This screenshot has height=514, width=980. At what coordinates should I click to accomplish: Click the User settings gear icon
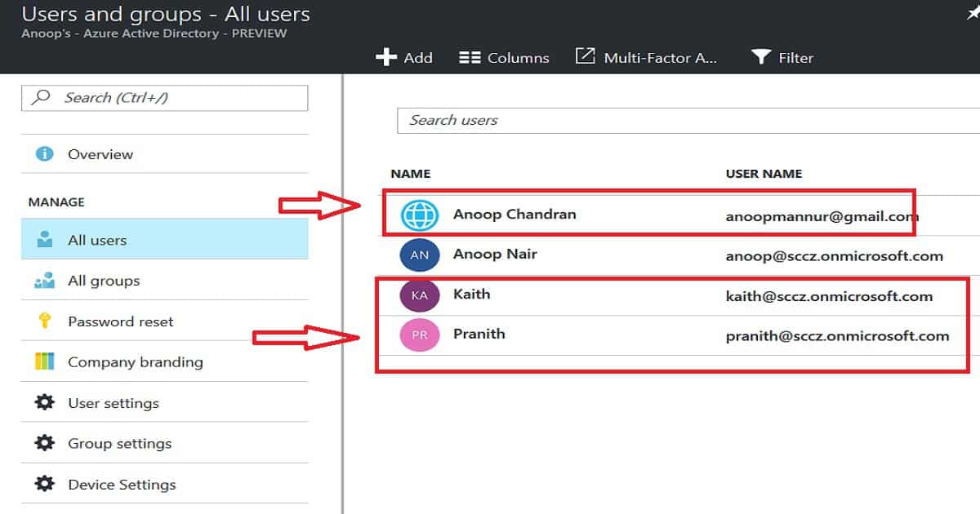tap(45, 402)
